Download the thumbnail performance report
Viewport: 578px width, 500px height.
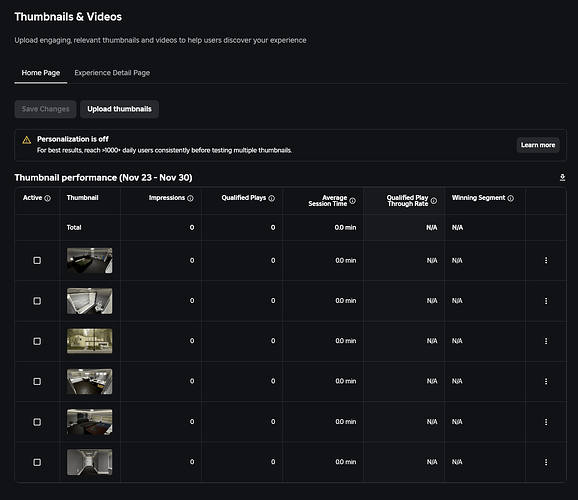tap(562, 177)
